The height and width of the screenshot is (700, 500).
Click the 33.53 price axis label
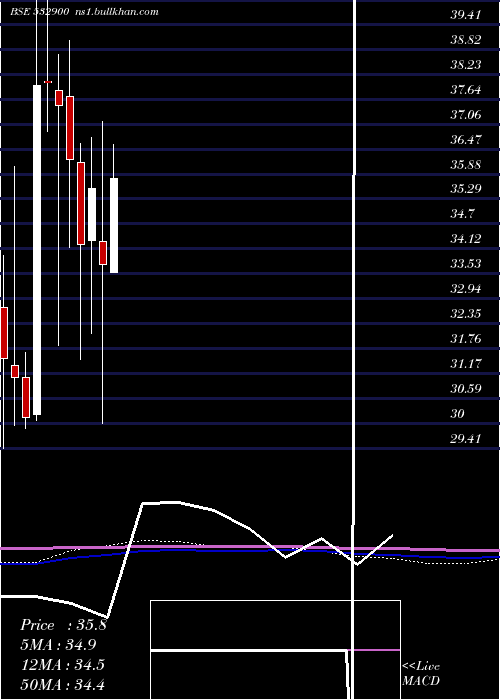tap(465, 264)
